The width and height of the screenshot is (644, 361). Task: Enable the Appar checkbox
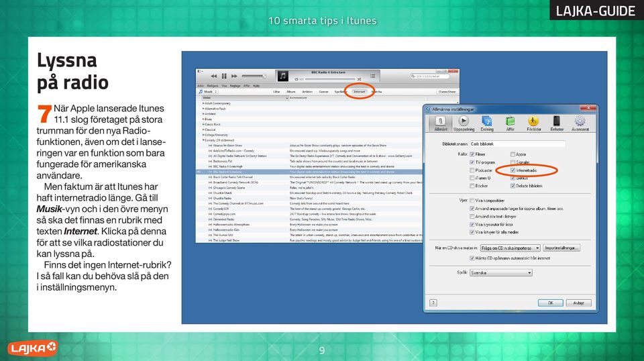point(513,154)
